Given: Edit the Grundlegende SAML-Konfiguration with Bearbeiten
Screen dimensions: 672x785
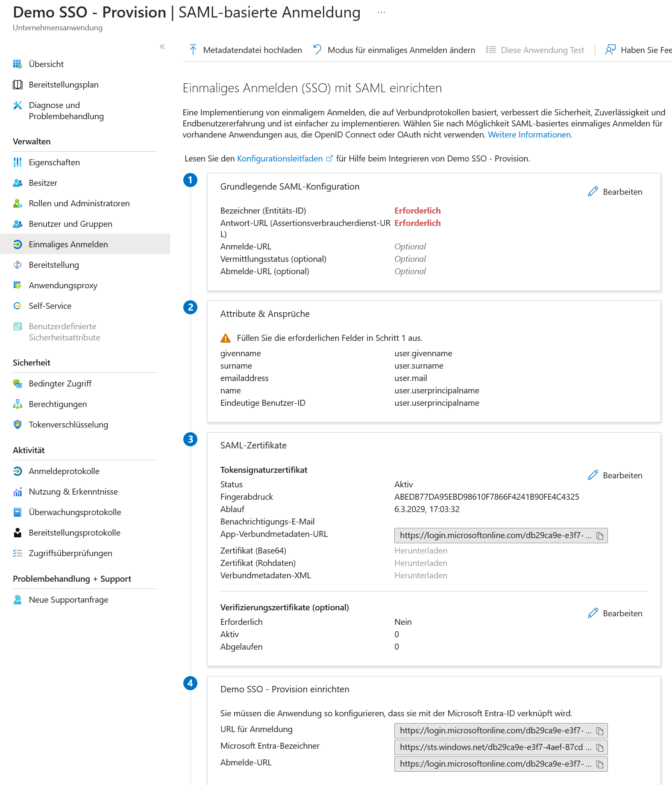Looking at the screenshot, I should point(615,192).
